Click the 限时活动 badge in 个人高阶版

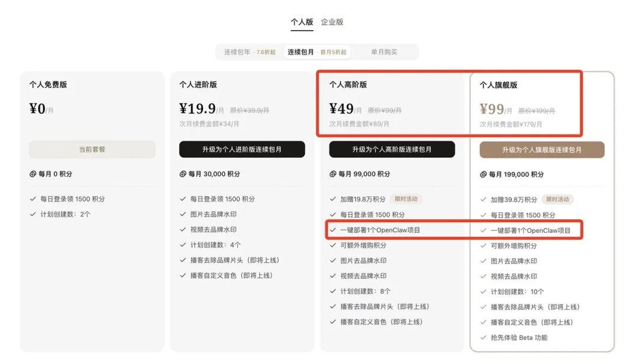coord(407,199)
